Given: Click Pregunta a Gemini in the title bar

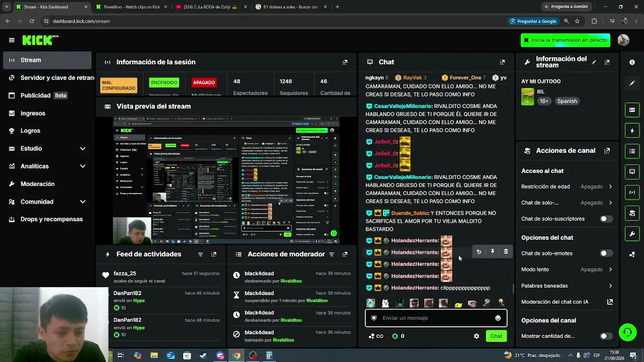Looking at the screenshot, I should 566,7.
